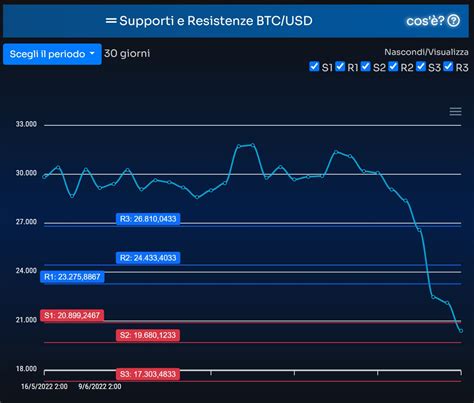This screenshot has height=403, width=474.
Task: Select the S1: 20.899,2467 label
Action: [x=72, y=315]
